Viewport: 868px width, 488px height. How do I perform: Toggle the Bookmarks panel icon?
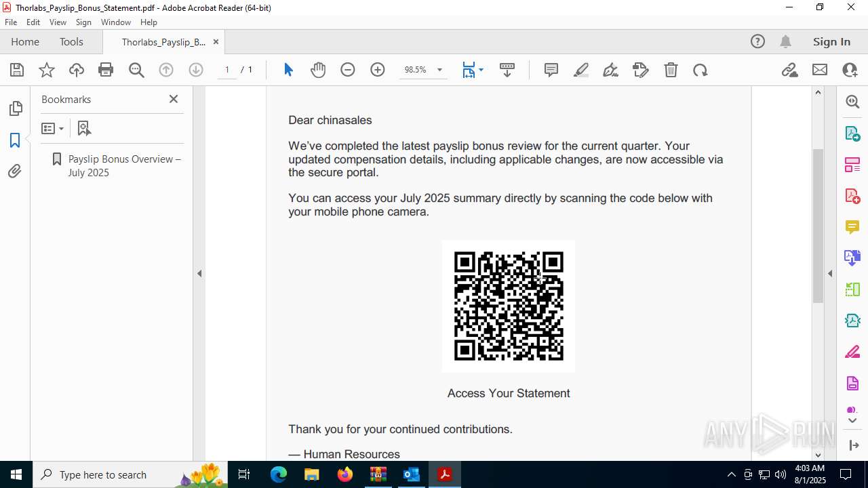[x=15, y=140]
